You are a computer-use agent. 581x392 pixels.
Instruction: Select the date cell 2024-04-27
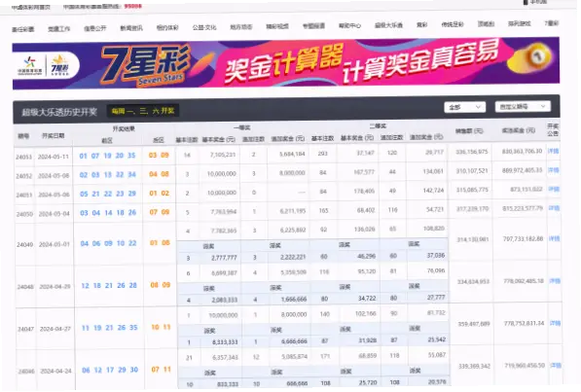click(x=55, y=329)
